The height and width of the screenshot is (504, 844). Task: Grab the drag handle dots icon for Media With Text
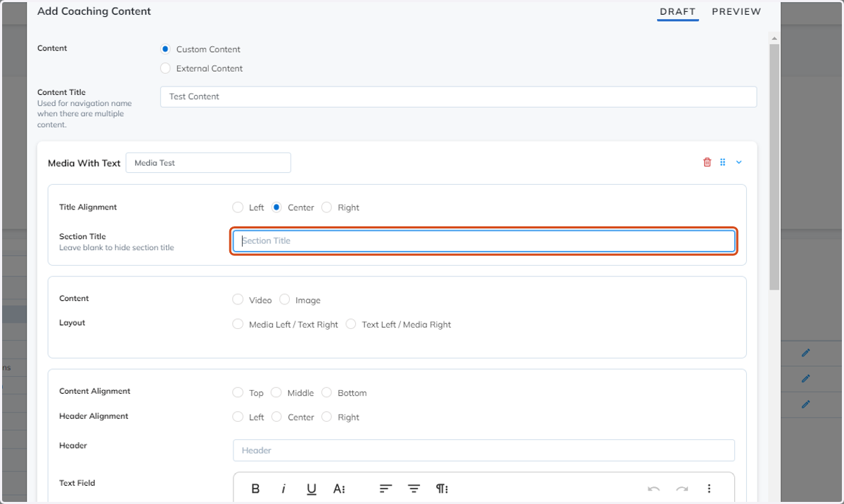click(723, 162)
